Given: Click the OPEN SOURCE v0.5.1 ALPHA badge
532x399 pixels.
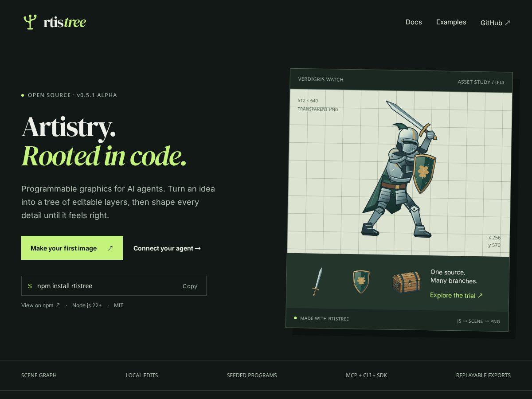Looking at the screenshot, I should (x=69, y=95).
